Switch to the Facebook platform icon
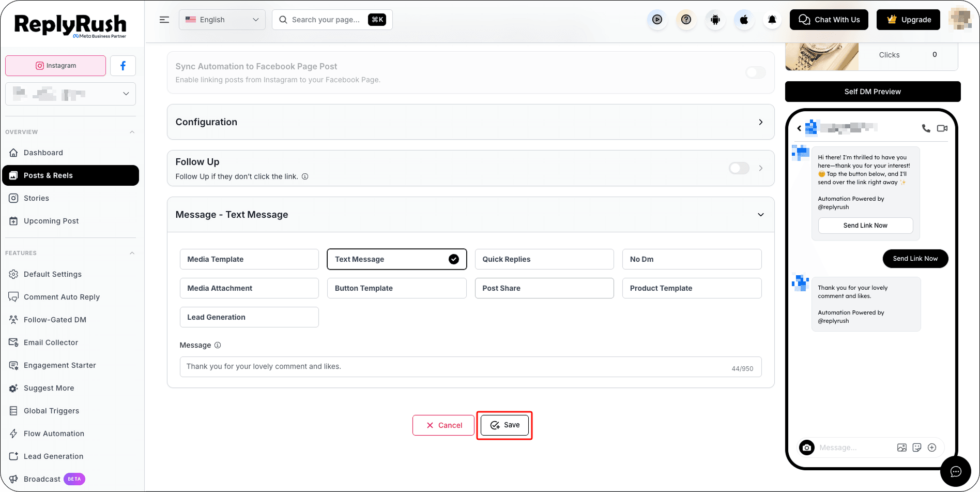The height and width of the screenshot is (492, 980). (123, 66)
